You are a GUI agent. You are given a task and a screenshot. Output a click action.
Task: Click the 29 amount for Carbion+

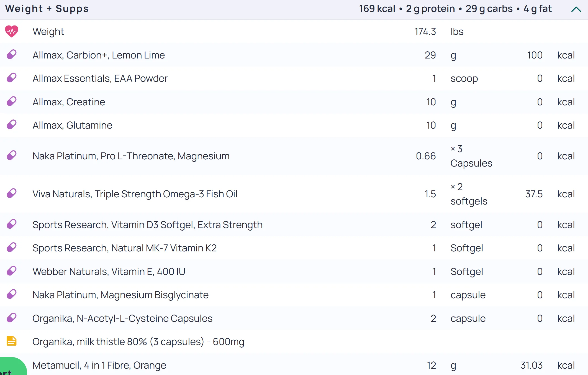point(430,55)
